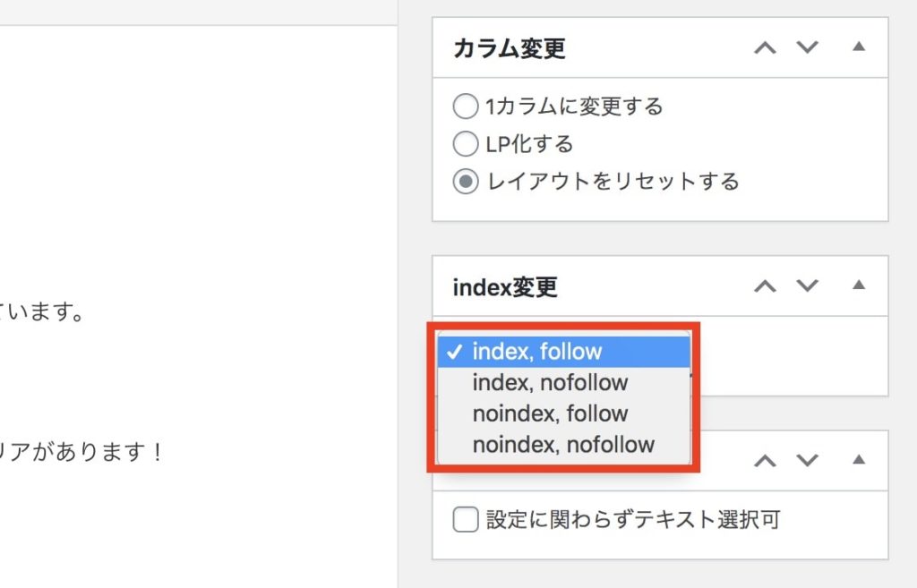Move the カラム変更 panel up
Screen dimensions: 917x588
click(x=765, y=47)
